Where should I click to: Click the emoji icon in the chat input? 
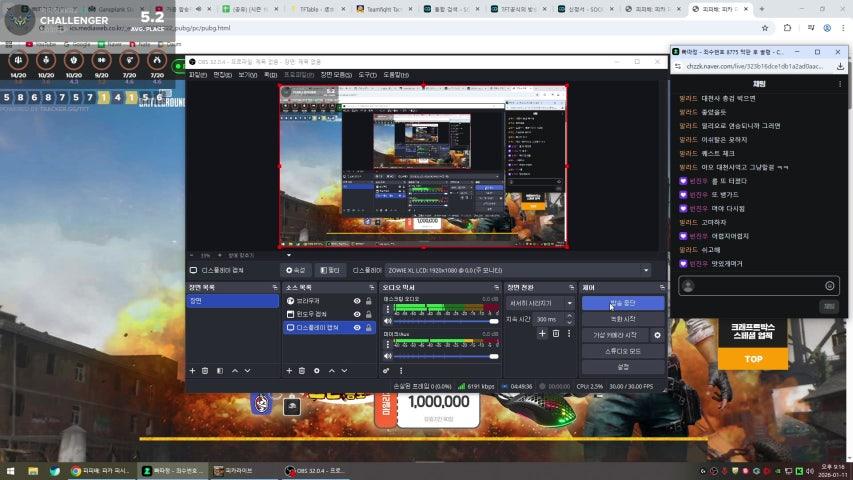829,286
